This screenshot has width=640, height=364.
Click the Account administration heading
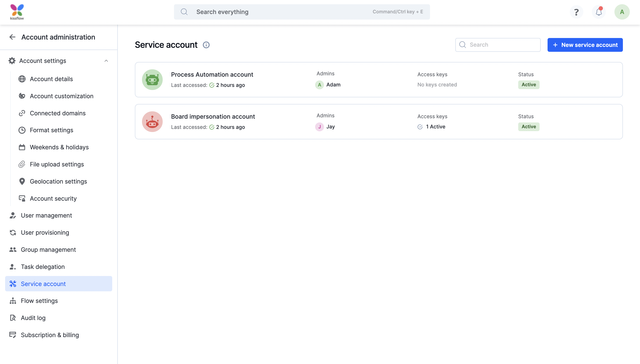[x=58, y=37]
